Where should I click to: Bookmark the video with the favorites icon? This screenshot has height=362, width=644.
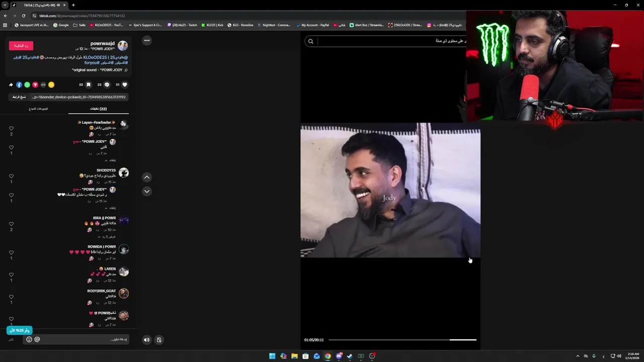pyautogui.click(x=89, y=84)
